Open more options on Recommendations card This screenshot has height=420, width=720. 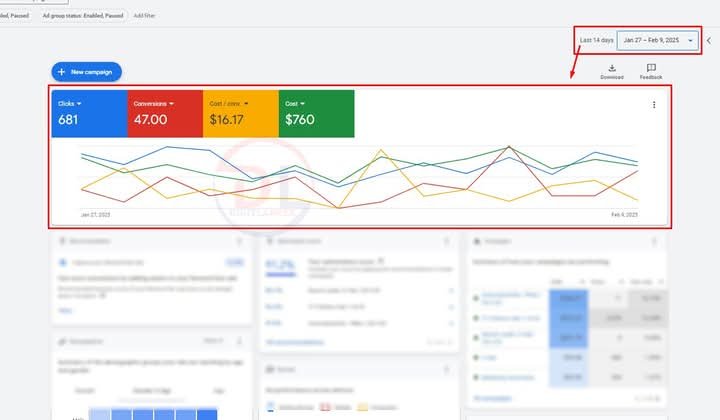238,241
